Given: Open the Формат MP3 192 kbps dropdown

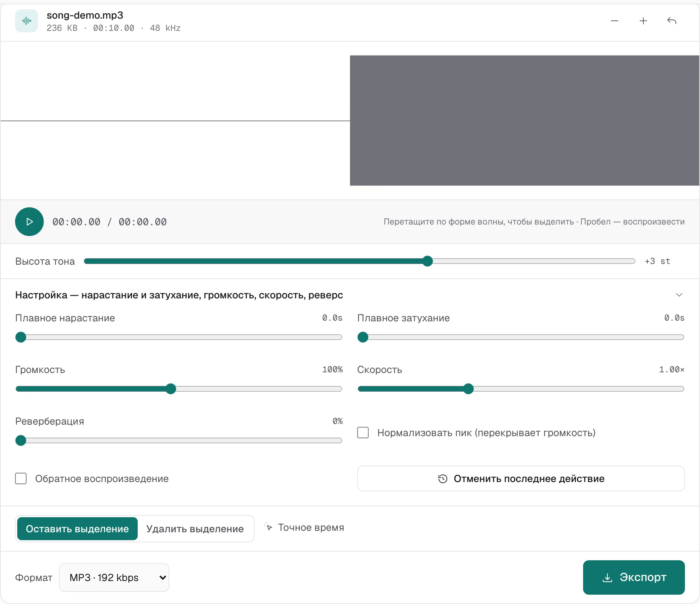Looking at the screenshot, I should (x=114, y=577).
